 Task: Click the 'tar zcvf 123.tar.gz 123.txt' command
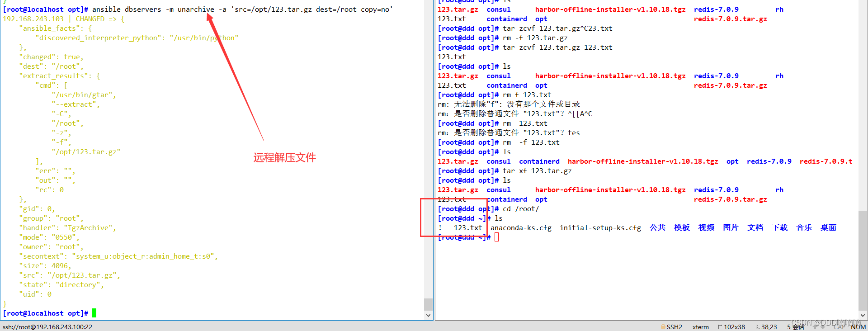[x=557, y=47]
